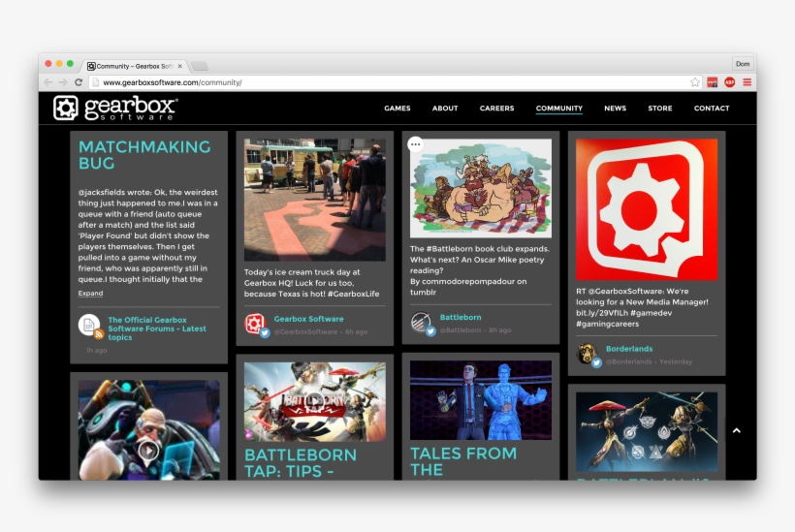Open the Adblock Plus extension icon
The height and width of the screenshot is (532, 795).
click(x=730, y=82)
